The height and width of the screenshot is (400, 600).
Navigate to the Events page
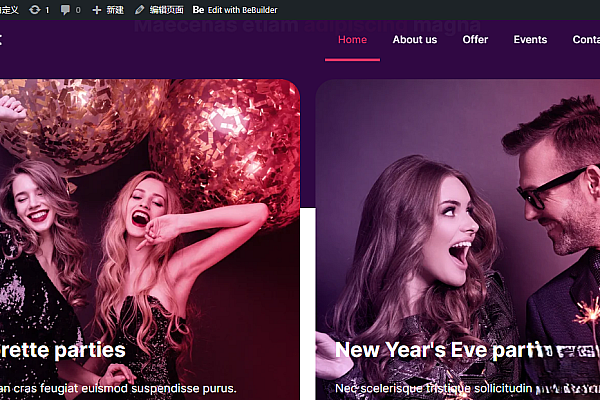tap(530, 40)
